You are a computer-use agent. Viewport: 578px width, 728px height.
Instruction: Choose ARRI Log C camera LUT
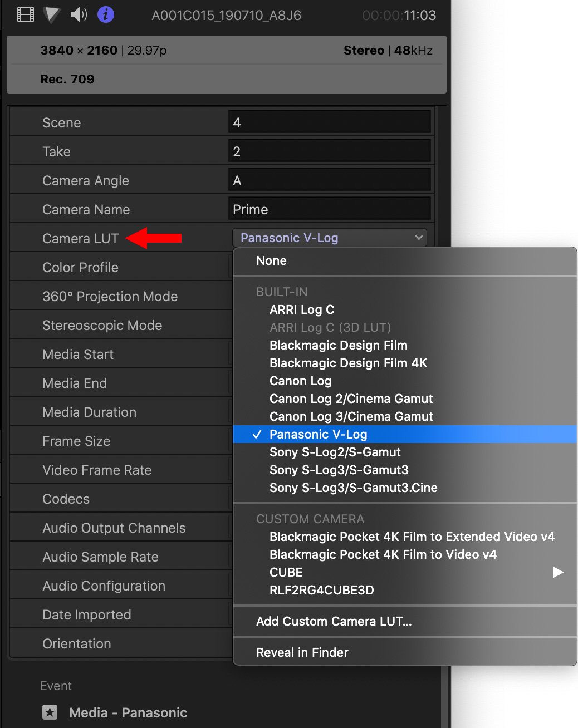click(302, 309)
